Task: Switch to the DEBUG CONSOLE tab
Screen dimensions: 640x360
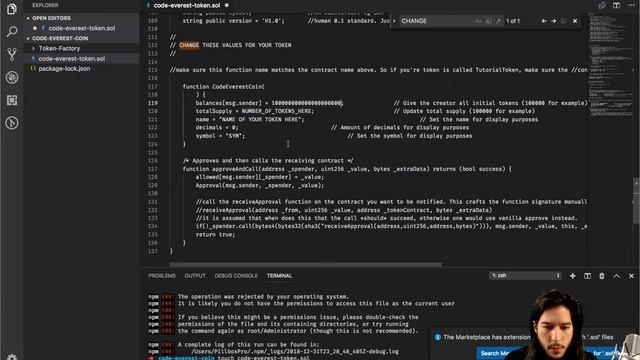Action: coord(236,276)
